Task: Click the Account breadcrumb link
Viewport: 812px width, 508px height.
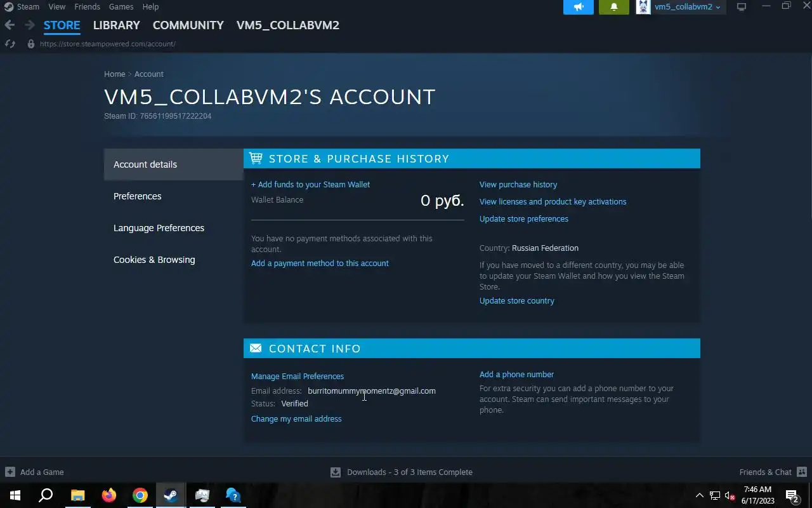Action: 149,74
